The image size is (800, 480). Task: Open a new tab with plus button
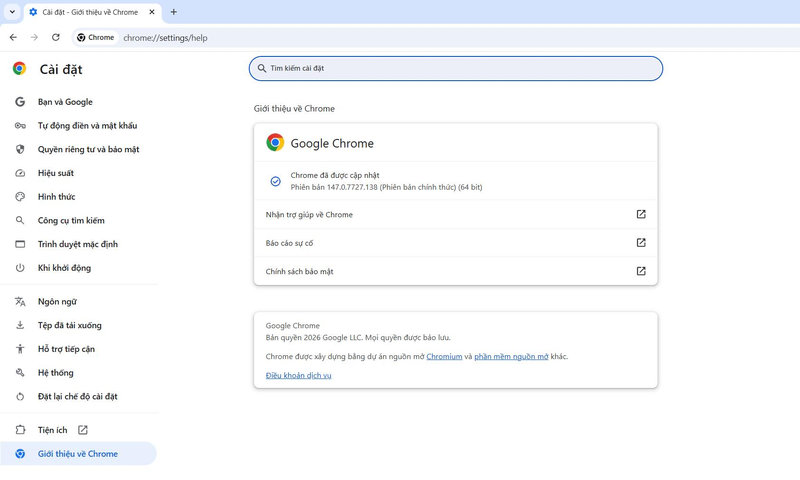point(173,12)
